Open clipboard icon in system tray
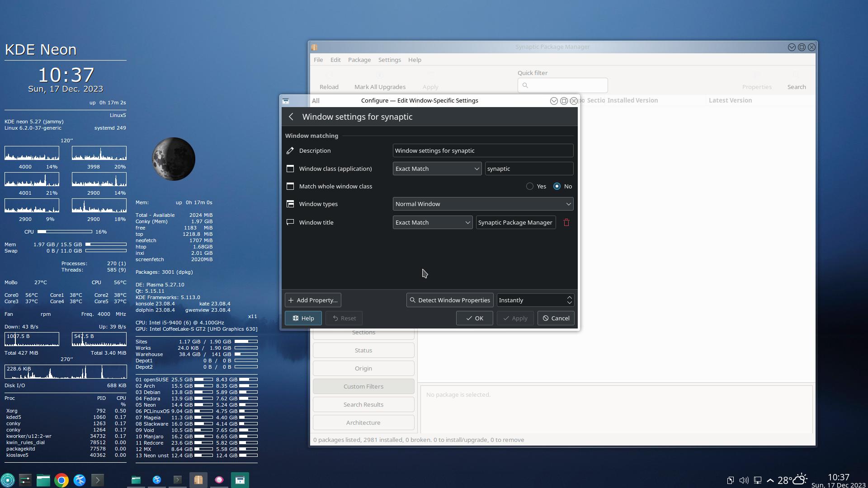Viewport: 868px width, 488px height. 730,480
